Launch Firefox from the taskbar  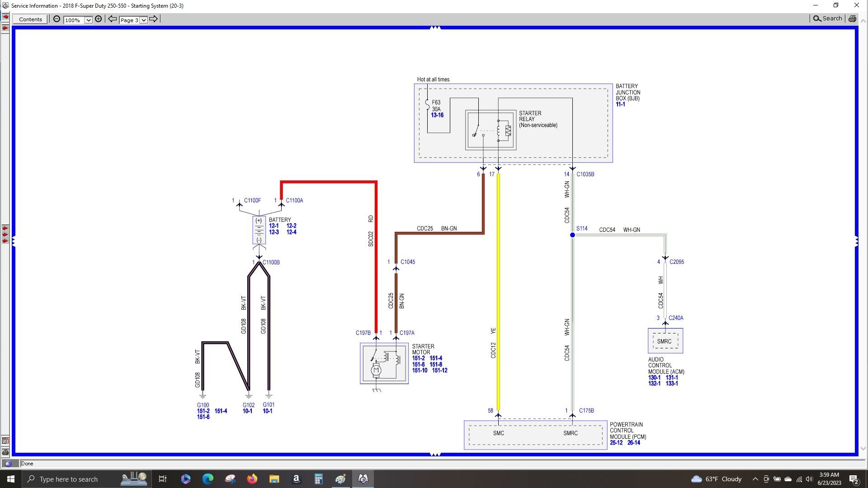(x=252, y=479)
